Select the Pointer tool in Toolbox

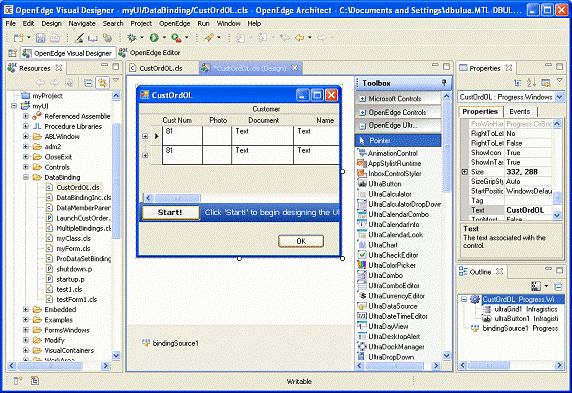tap(398, 140)
